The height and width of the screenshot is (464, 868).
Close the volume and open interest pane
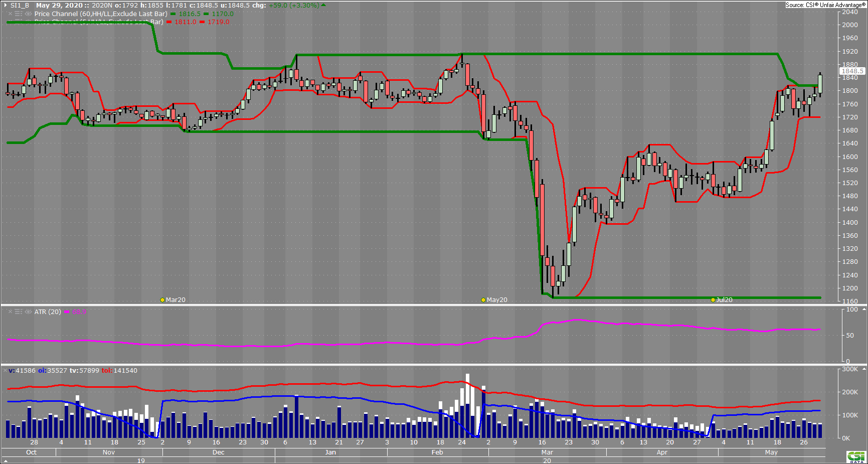click(5, 371)
